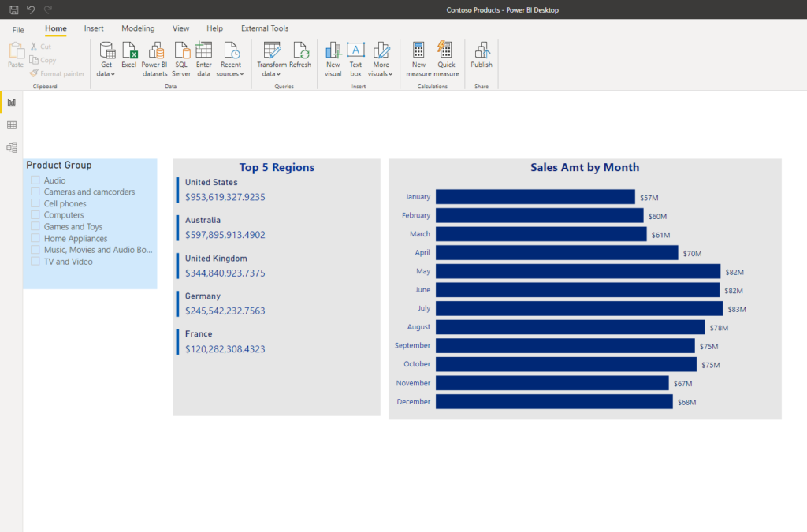Create a Quick measure
Image resolution: width=807 pixels, height=532 pixels.
[446, 59]
